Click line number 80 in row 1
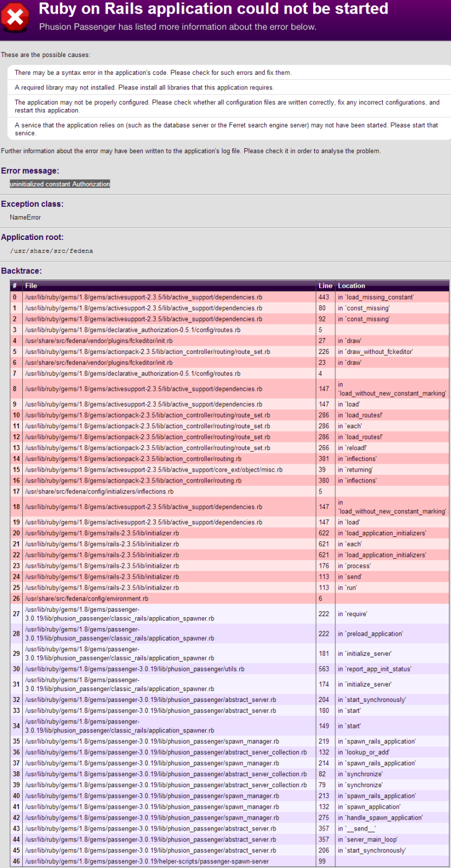This screenshot has height=868, width=451. [322, 308]
